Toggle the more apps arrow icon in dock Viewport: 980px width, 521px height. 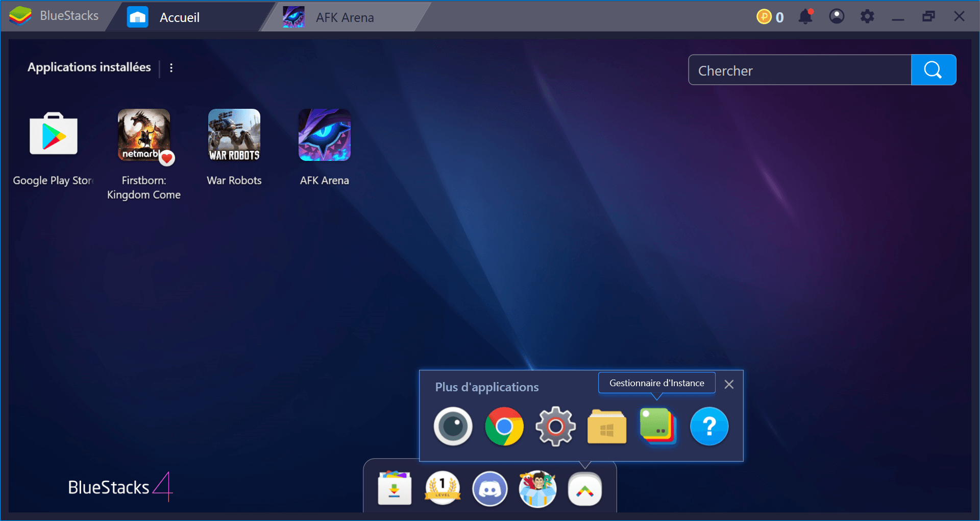(585, 489)
